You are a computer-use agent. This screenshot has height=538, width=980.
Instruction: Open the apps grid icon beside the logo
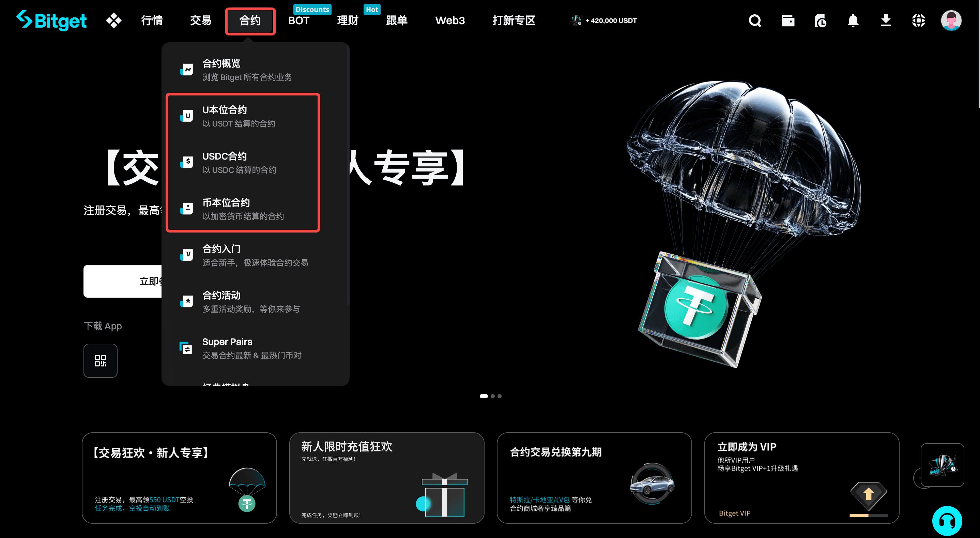coord(114,21)
